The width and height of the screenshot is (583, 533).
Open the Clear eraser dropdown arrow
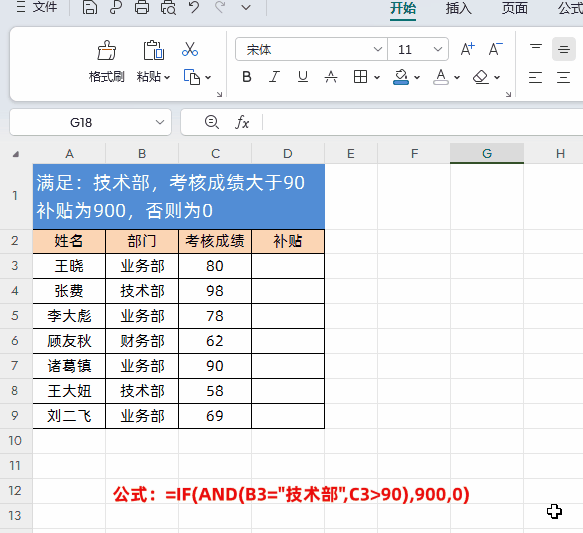point(497,77)
